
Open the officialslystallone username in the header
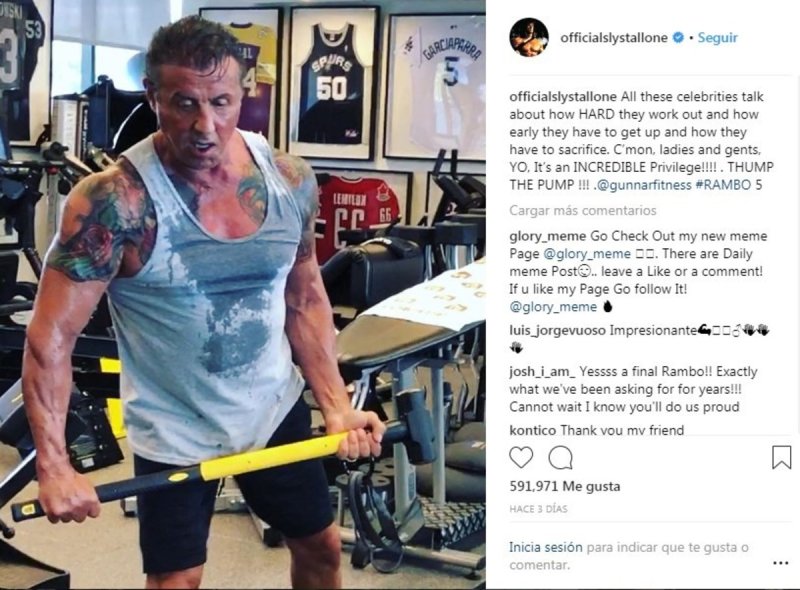coord(614,37)
